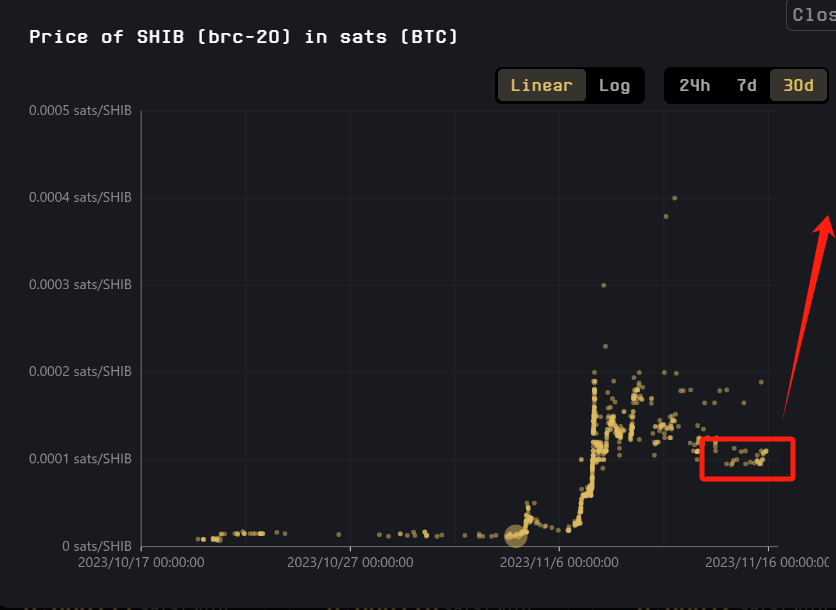Click the '0.0005 sats/SHIB' axis label
This screenshot has height=610, width=836.
click(80, 110)
